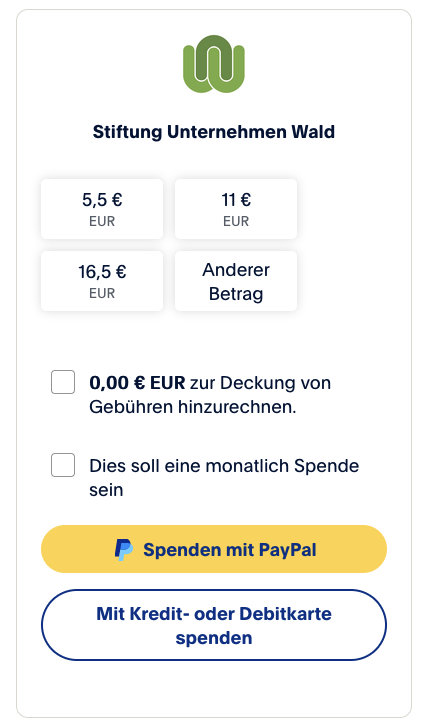428x726 pixels.
Task: Choose the 16,5 € donation amount
Action: point(102,281)
